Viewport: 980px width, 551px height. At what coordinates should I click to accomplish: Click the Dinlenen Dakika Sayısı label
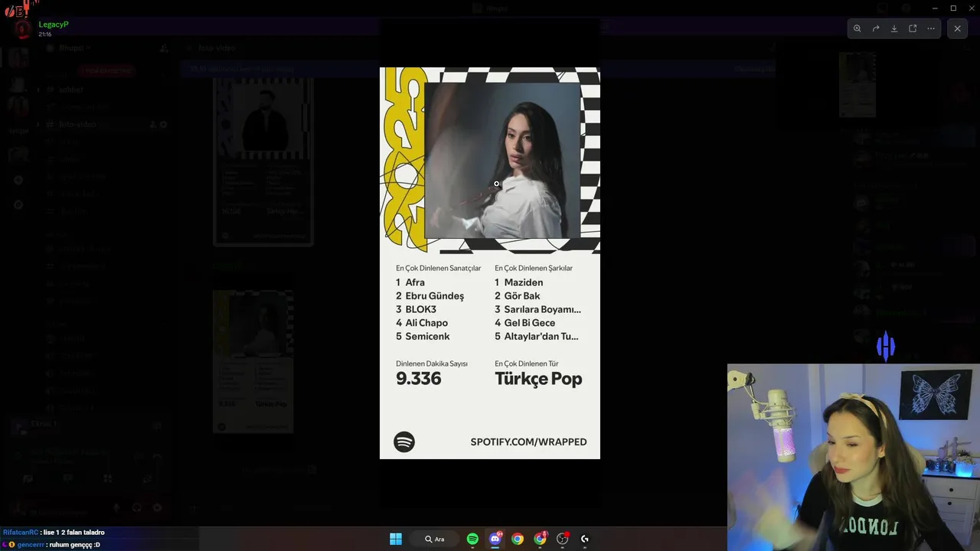point(432,364)
